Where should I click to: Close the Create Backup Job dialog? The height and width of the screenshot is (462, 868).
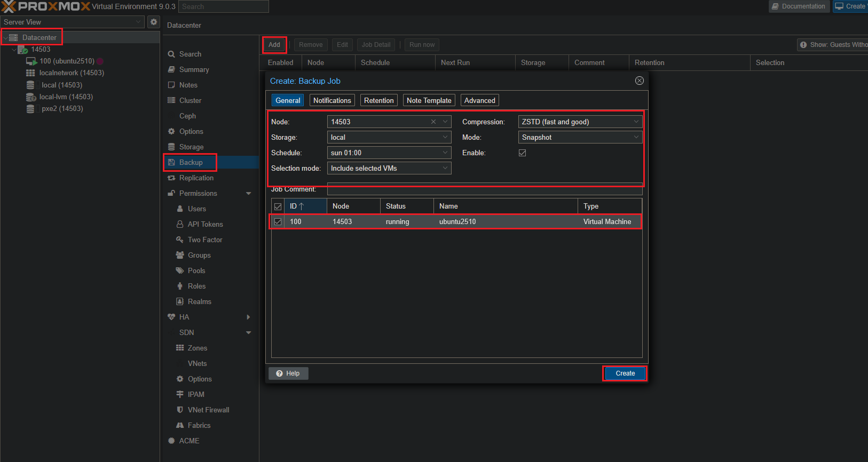click(x=639, y=81)
